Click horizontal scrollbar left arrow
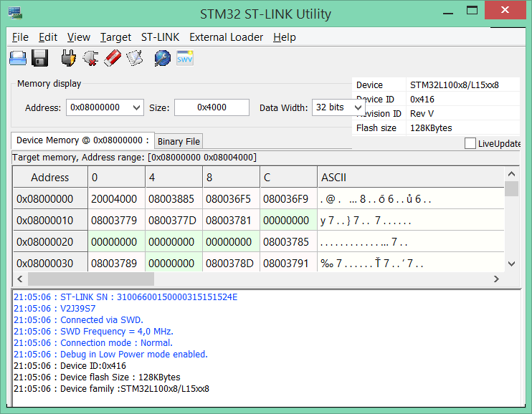 [20, 279]
